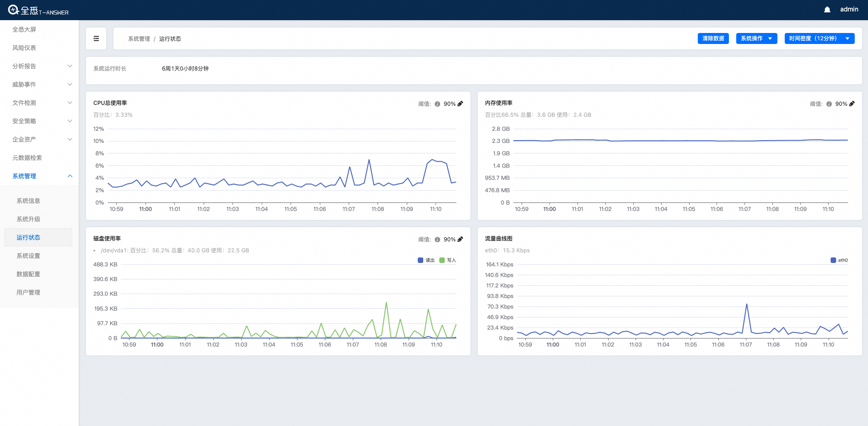Edit the CPU threshold pencil icon
Image resolution: width=868 pixels, height=426 pixels.
pos(460,104)
